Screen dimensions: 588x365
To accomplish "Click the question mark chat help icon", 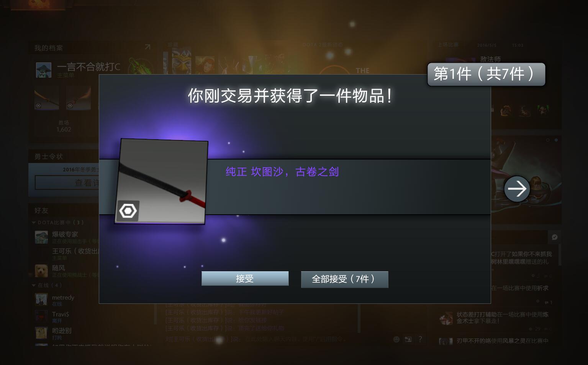I will (420, 339).
